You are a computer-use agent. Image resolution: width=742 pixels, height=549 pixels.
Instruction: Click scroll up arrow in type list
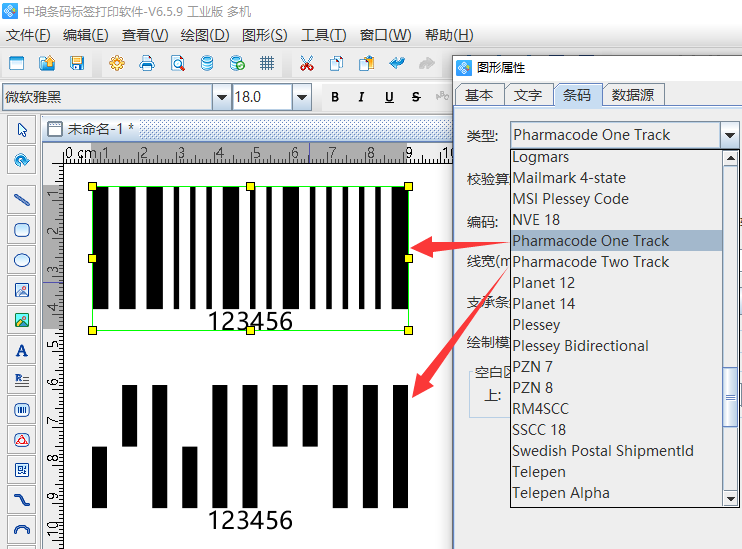(731, 158)
